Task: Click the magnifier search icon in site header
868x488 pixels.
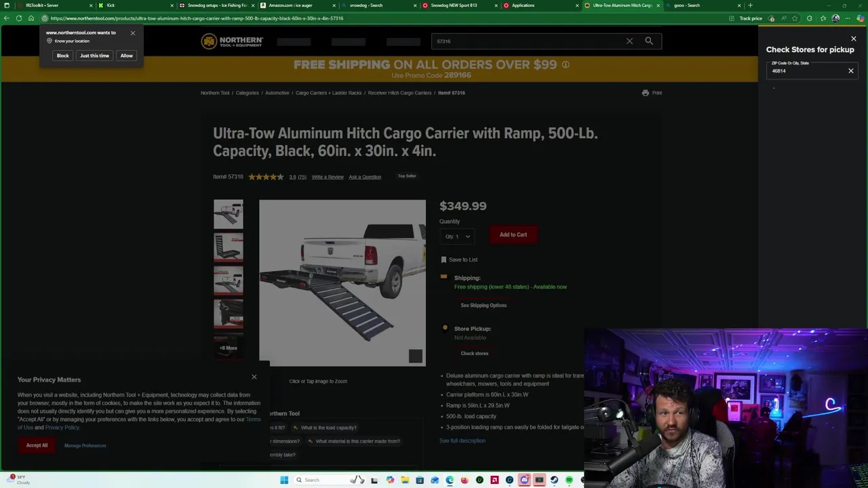Action: pyautogui.click(x=649, y=41)
